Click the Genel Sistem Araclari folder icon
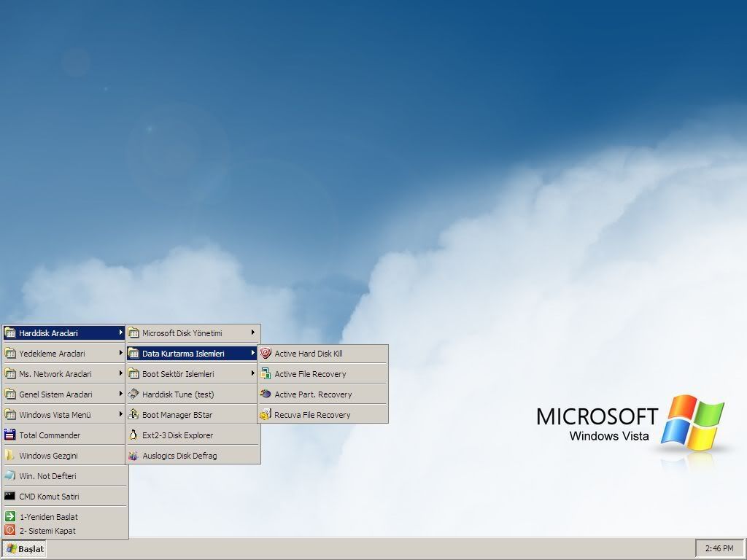This screenshot has height=560, width=747. pyautogui.click(x=10, y=394)
